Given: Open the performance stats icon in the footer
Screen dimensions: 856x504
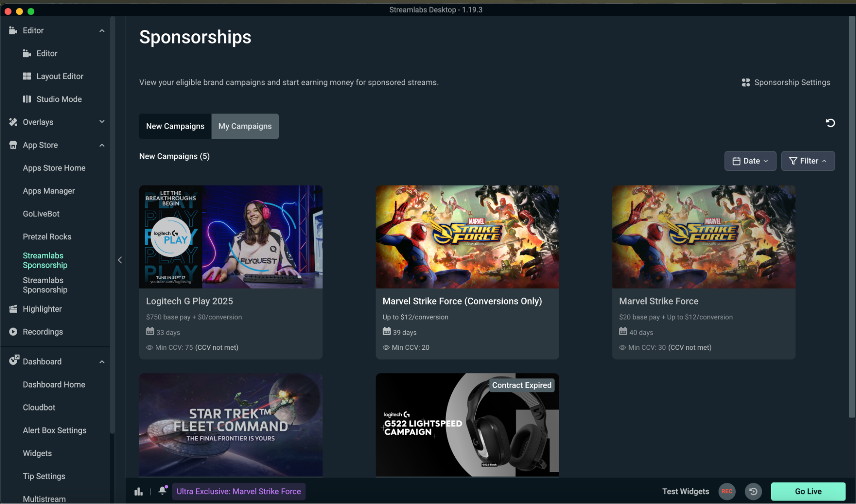Looking at the screenshot, I should (138, 491).
